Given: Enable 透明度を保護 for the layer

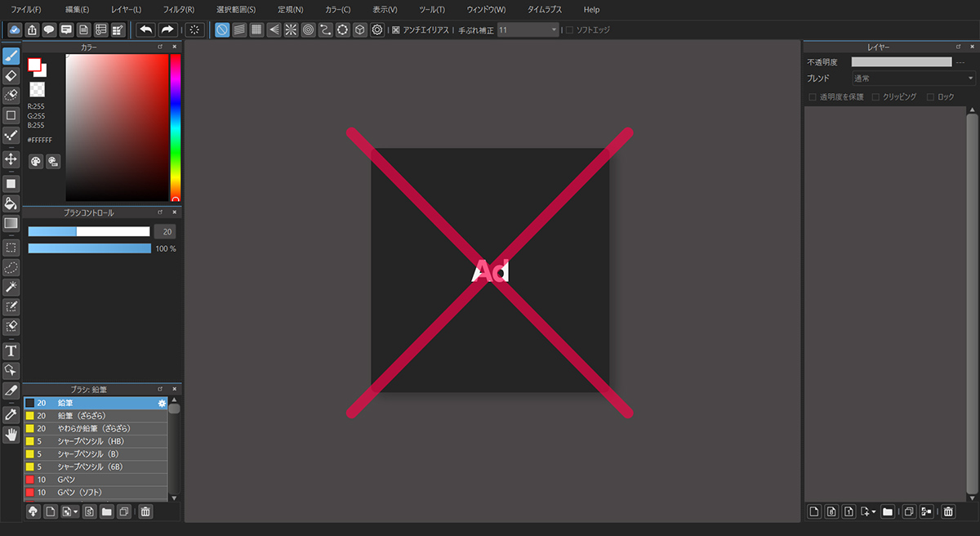Looking at the screenshot, I should [x=813, y=96].
